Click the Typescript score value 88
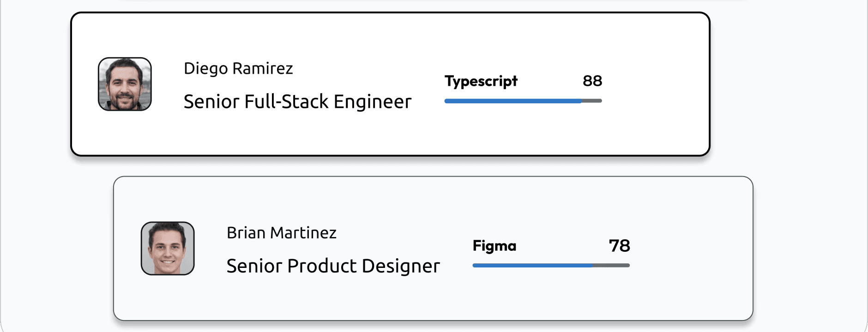Viewport: 868px width, 332px height. point(592,81)
